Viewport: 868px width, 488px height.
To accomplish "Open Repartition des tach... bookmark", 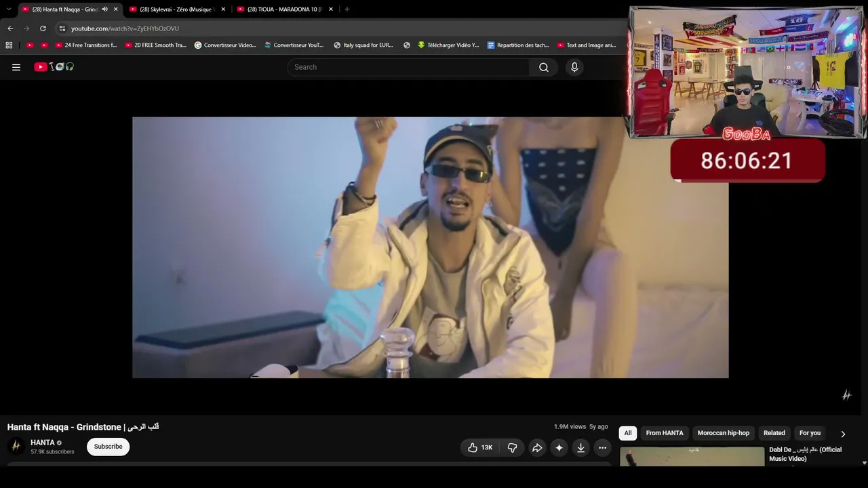I will pos(518,45).
